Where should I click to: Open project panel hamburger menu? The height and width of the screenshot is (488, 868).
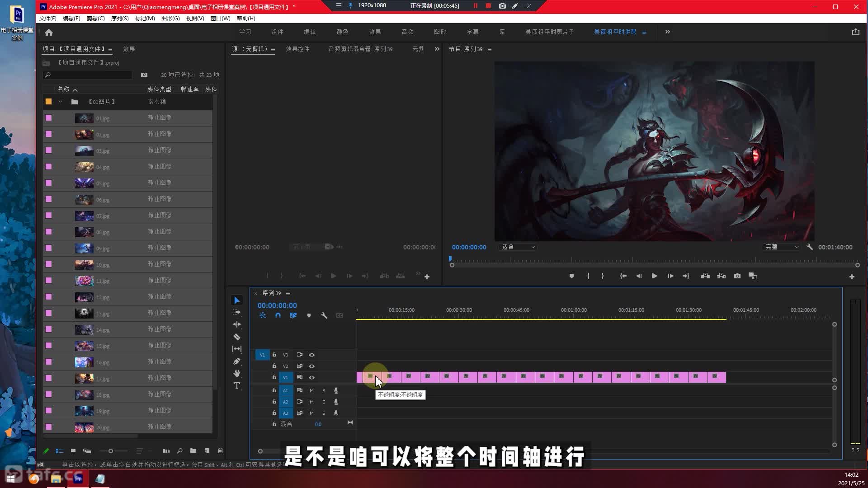110,49
